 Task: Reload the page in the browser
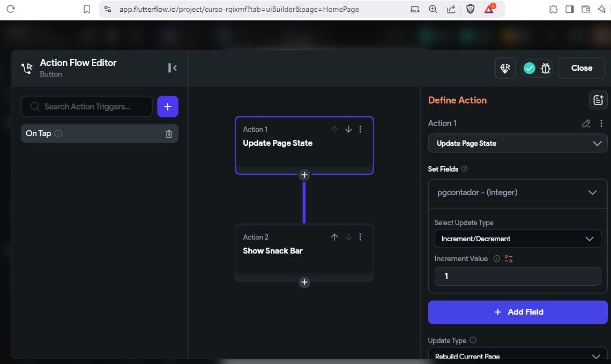pyautogui.click(x=11, y=9)
